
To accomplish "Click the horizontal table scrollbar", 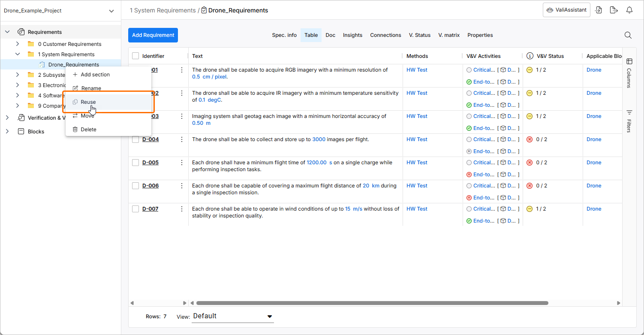I will 371,303.
